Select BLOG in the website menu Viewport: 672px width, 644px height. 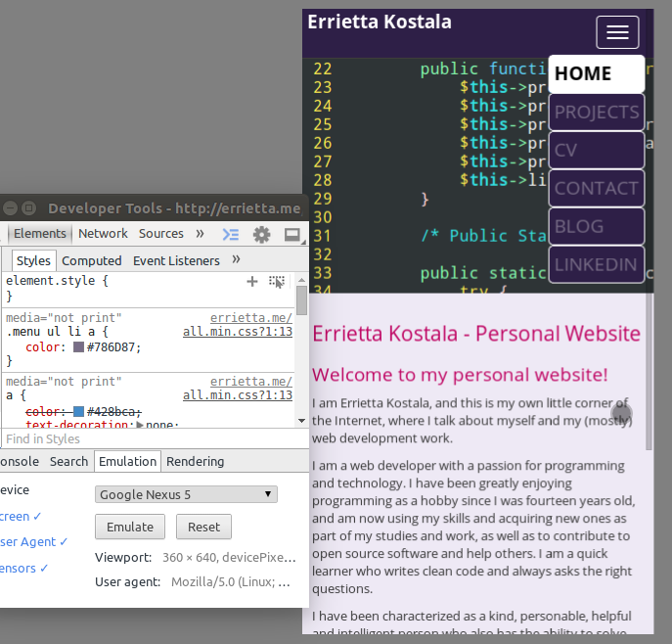(x=597, y=226)
